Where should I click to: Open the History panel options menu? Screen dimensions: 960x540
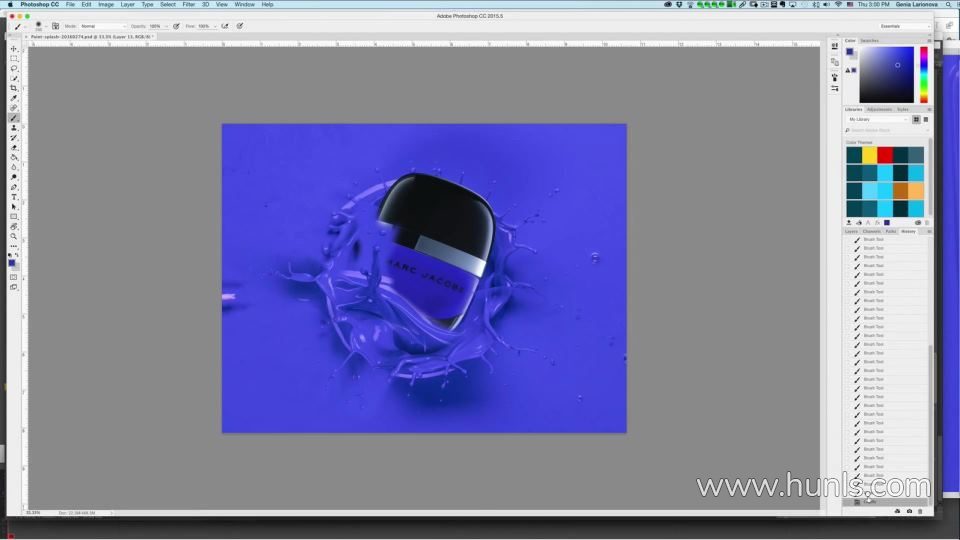(x=929, y=231)
